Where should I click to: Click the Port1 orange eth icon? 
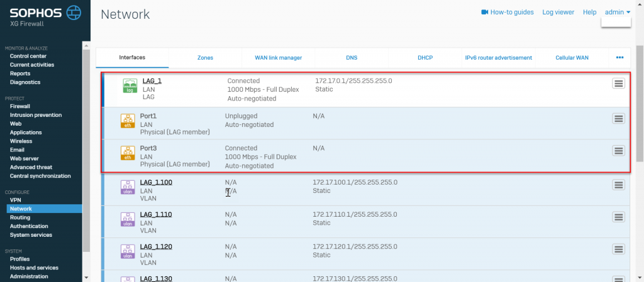[x=127, y=121]
